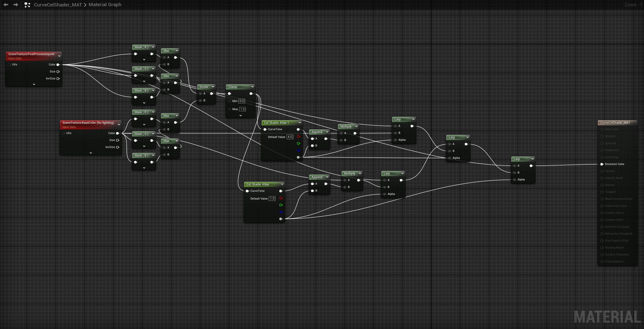Click the forward navigation arrow
This screenshot has width=644, height=329.
[16, 5]
